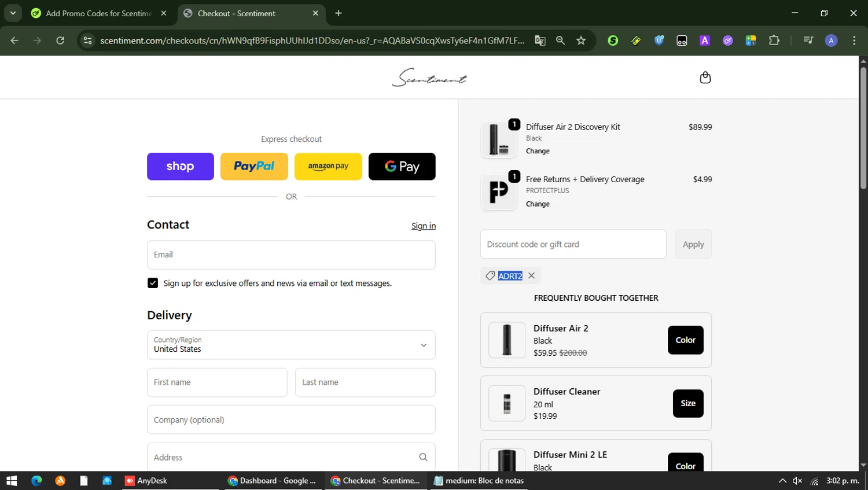Viewport: 868px width, 490px height.
Task: Apply the discount code
Action: click(x=693, y=244)
